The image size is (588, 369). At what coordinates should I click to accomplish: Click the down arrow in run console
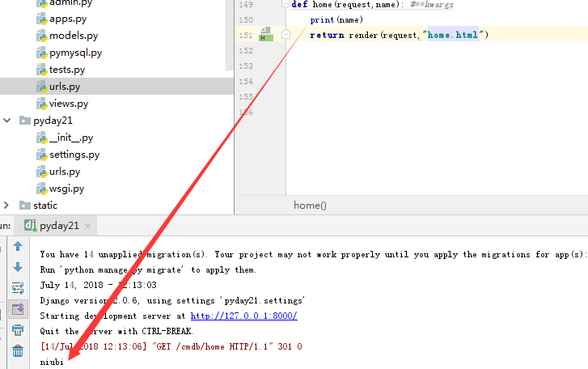pos(18,267)
